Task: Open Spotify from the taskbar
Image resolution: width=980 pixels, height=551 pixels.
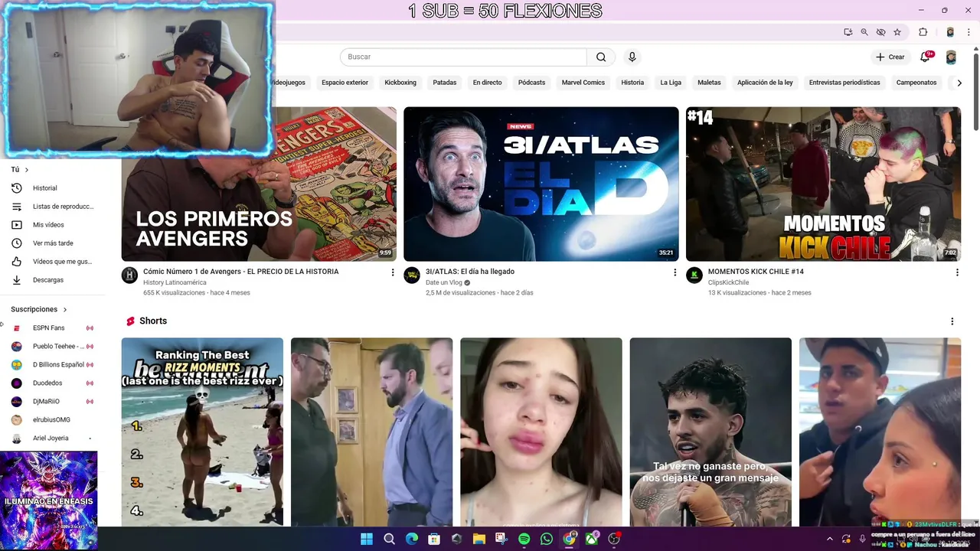Action: (524, 539)
